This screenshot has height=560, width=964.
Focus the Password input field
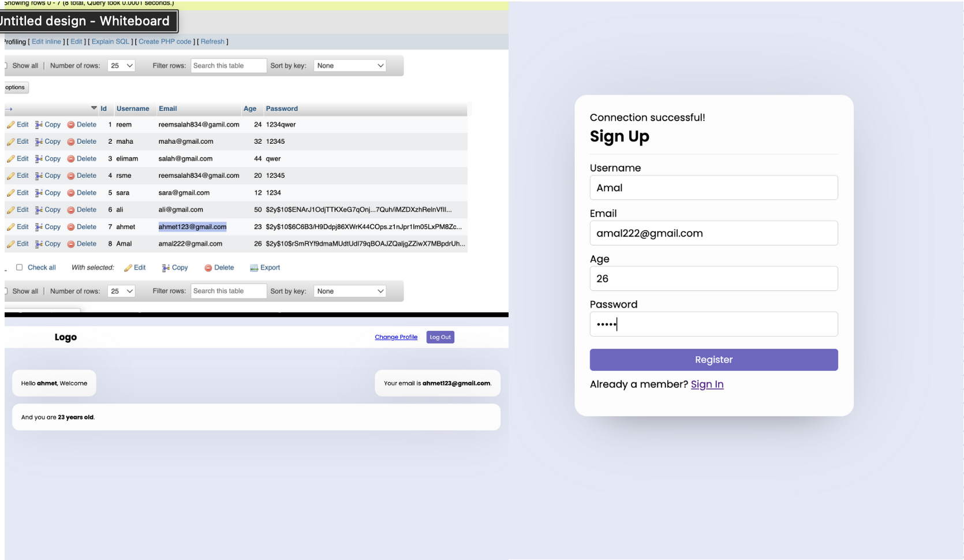click(713, 324)
